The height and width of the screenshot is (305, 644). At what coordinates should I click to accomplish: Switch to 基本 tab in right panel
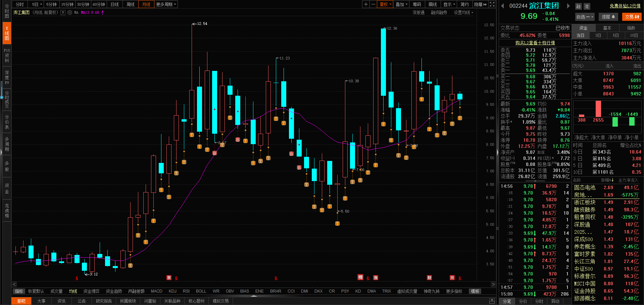(607, 28)
